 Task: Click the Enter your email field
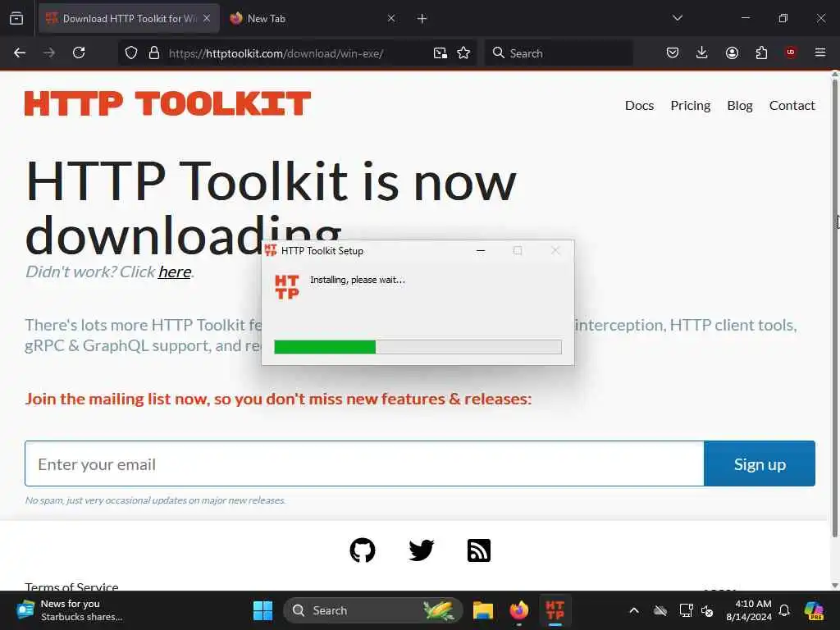tap(364, 464)
